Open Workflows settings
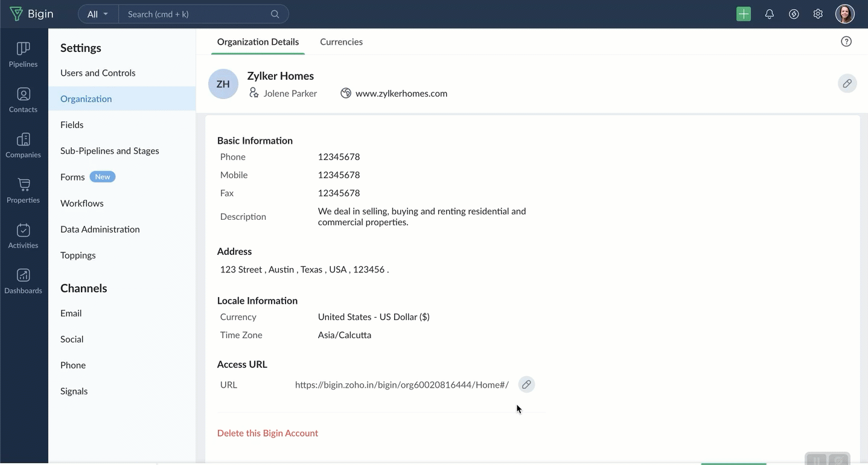 (122, 203)
